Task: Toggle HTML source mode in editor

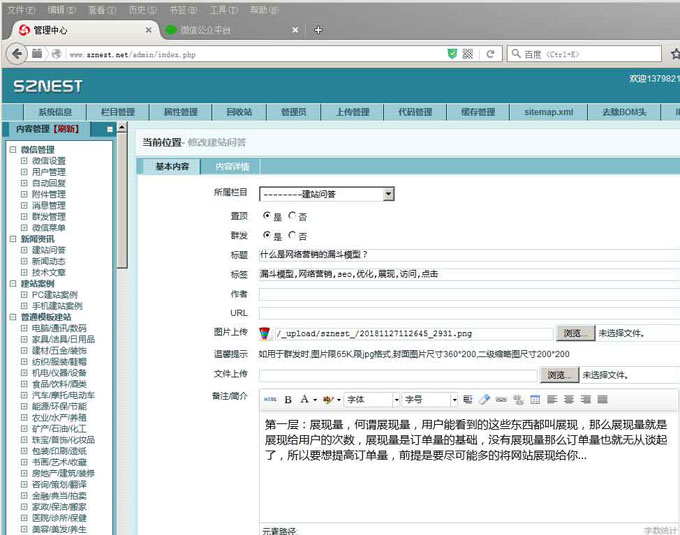Action: click(269, 399)
